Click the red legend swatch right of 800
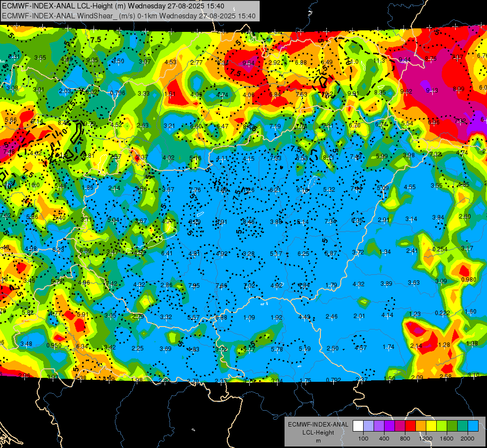Image resolution: width=487 pixels, height=448 pixels. pos(410,426)
